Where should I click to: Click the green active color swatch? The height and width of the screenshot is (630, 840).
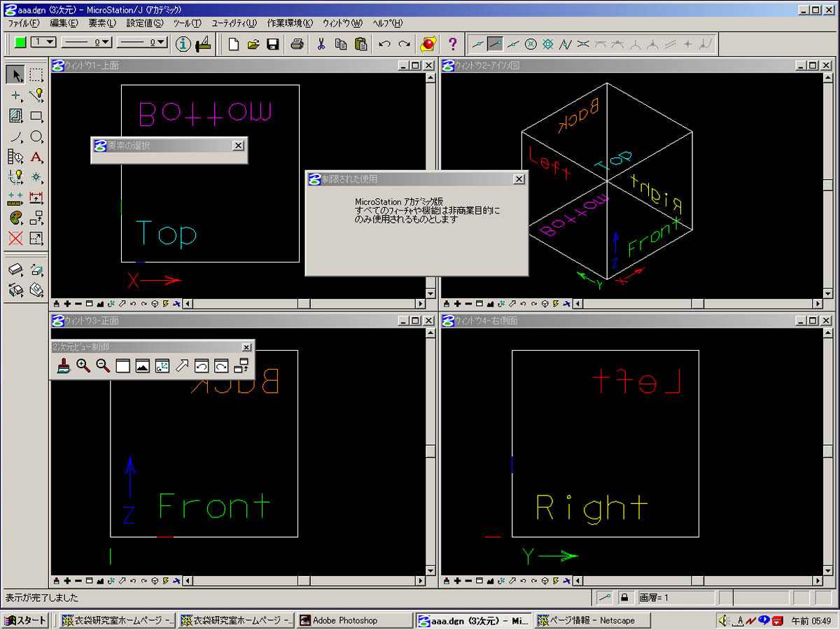(x=20, y=43)
